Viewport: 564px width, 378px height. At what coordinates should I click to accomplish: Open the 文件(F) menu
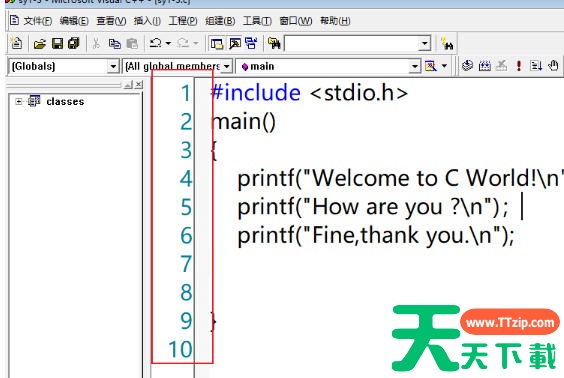pos(38,21)
